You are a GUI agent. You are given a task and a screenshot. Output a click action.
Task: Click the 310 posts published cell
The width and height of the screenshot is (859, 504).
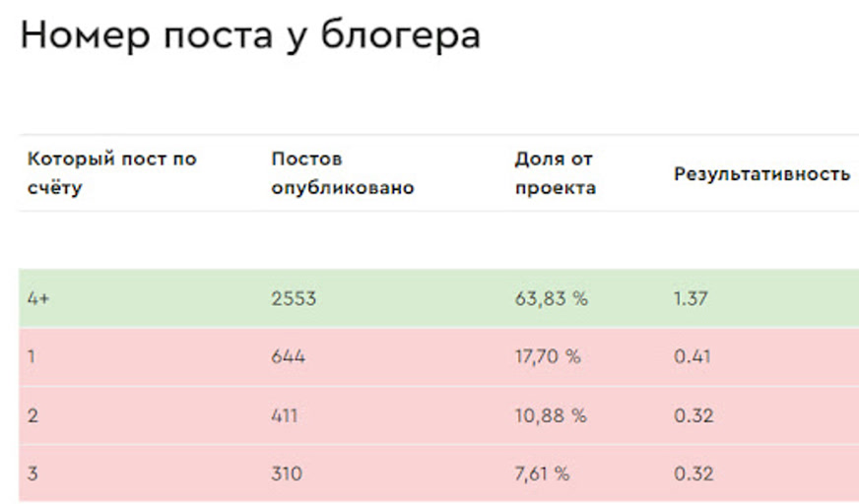(x=287, y=473)
